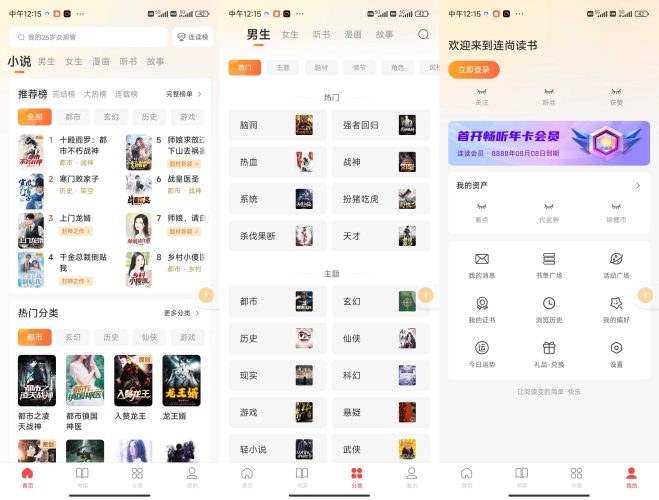
Task: Tap profile icon in category screen bottom bar
Action: 412,474
